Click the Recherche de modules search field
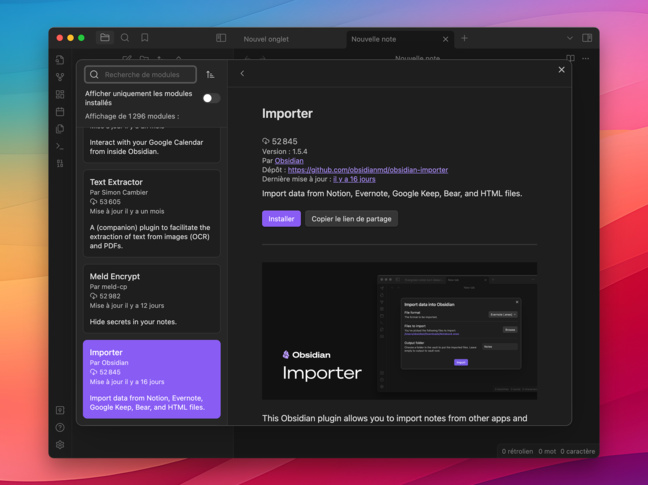Screen dimensions: 648x485 coord(141,75)
